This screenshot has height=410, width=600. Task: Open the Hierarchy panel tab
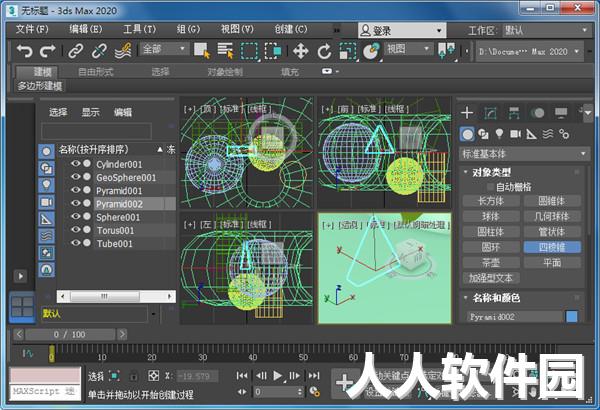[514, 113]
